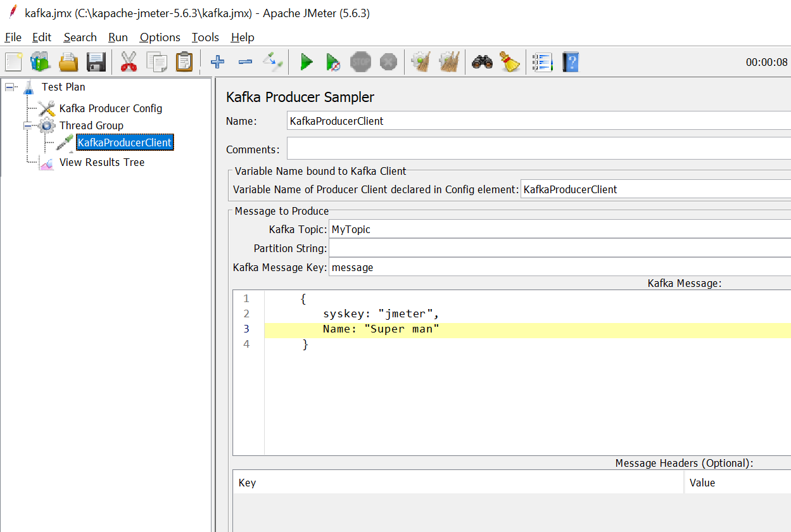Select the View Results Tree listener
Viewport: 791px width, 532px height.
(102, 162)
